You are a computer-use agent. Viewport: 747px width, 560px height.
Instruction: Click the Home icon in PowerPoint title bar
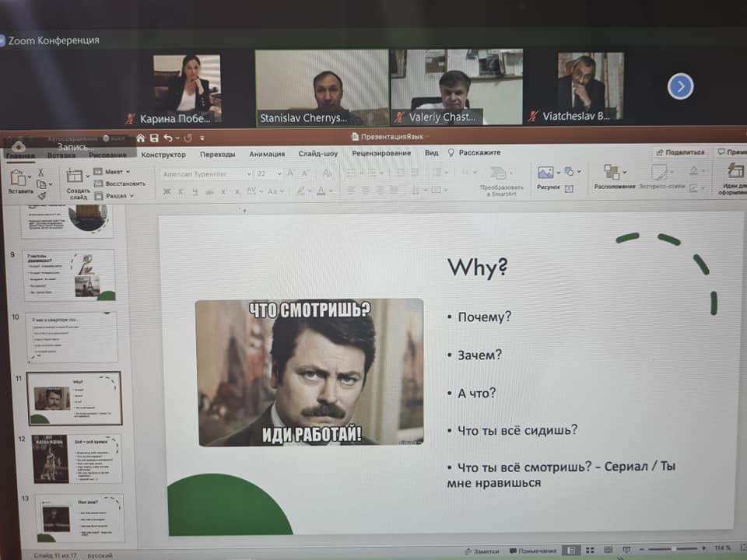point(141,138)
